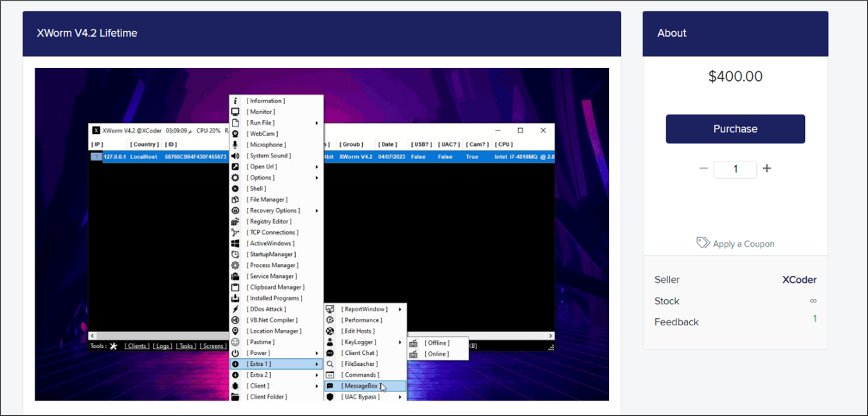Screen dimensions: 868x416
Task: Open the Registry Editor via its icon
Action: (234, 221)
